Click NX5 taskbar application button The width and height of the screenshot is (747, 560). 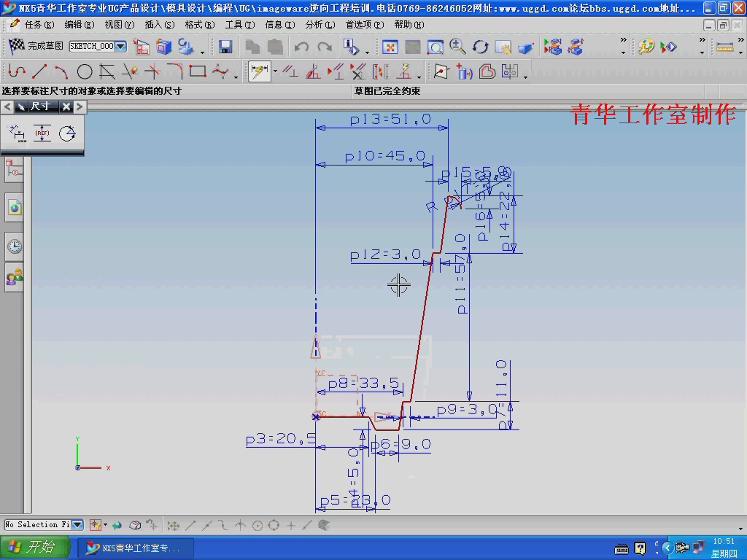click(135, 548)
